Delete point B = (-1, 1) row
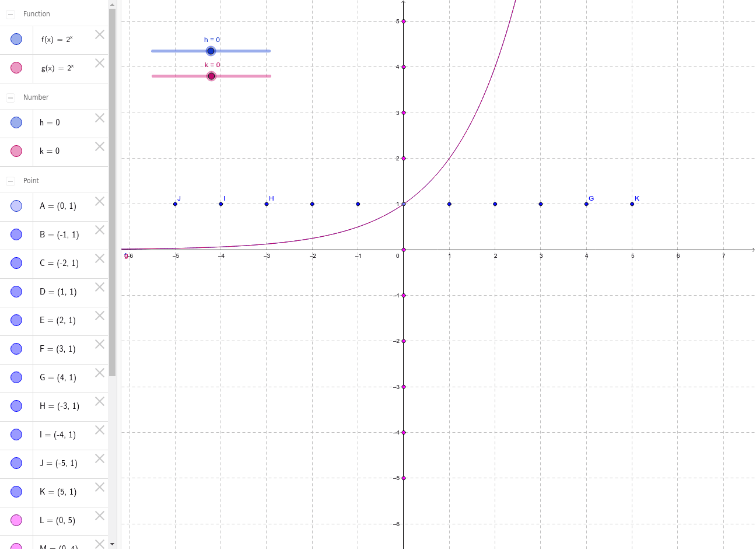The height and width of the screenshot is (550, 756). pyautogui.click(x=100, y=230)
